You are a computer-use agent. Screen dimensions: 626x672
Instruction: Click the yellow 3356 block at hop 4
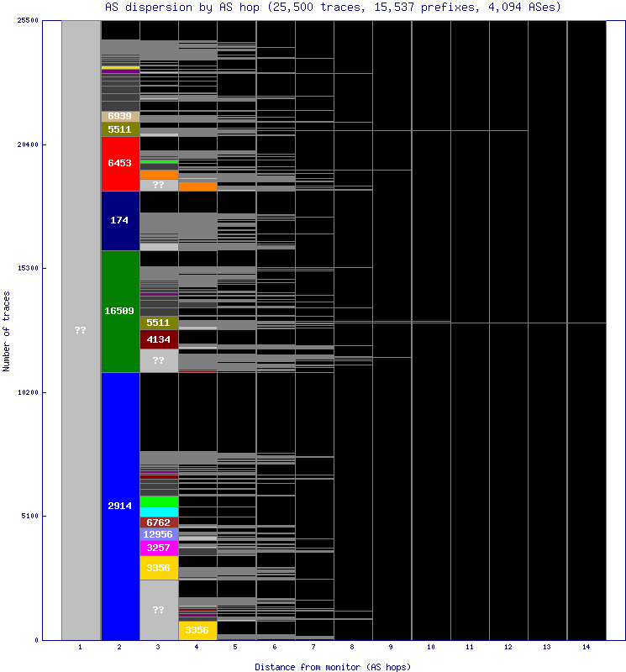tap(197, 630)
